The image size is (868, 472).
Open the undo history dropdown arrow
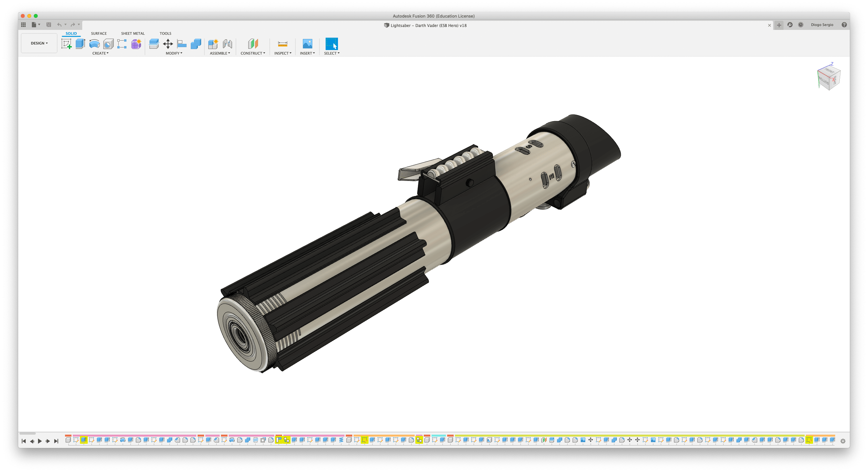[65, 25]
